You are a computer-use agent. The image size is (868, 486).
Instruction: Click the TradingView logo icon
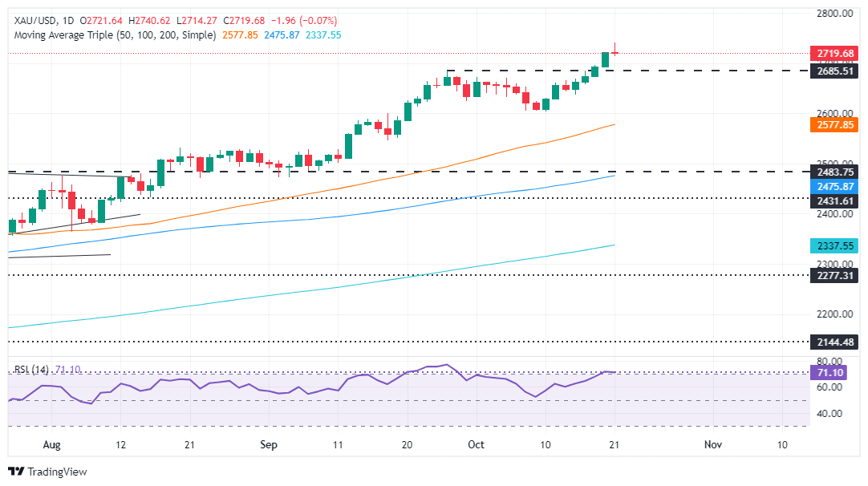pos(17,472)
